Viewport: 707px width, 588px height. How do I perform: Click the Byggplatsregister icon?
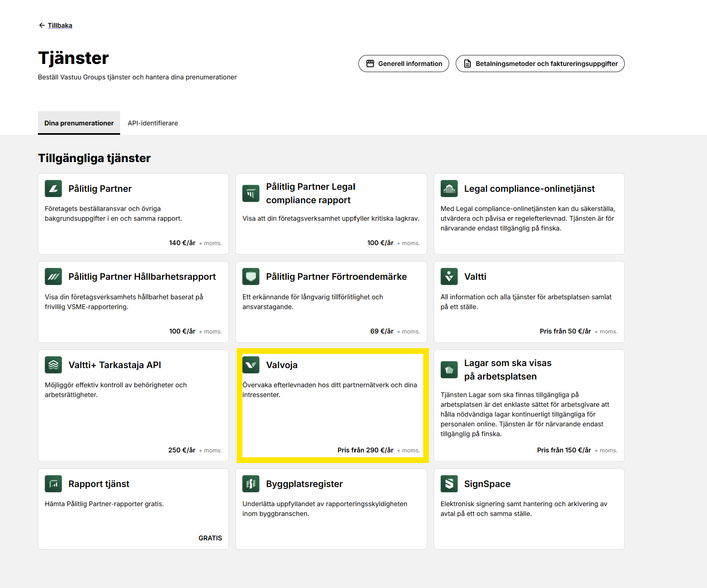[251, 484]
